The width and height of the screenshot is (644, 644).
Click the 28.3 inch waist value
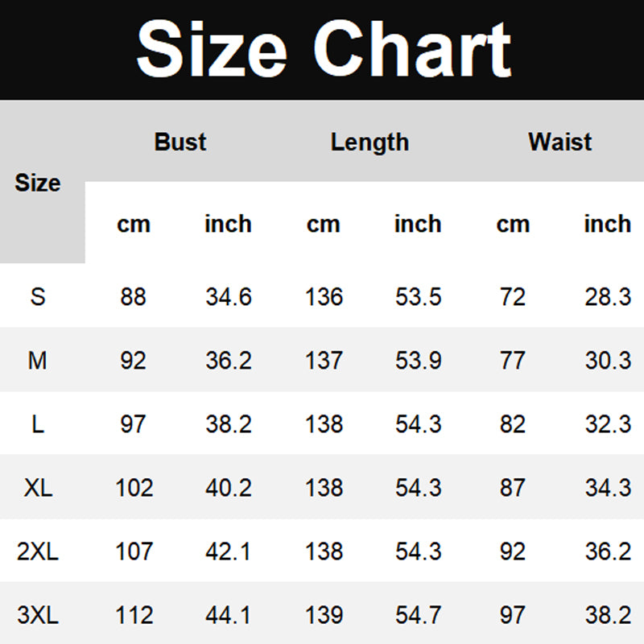[608, 296]
